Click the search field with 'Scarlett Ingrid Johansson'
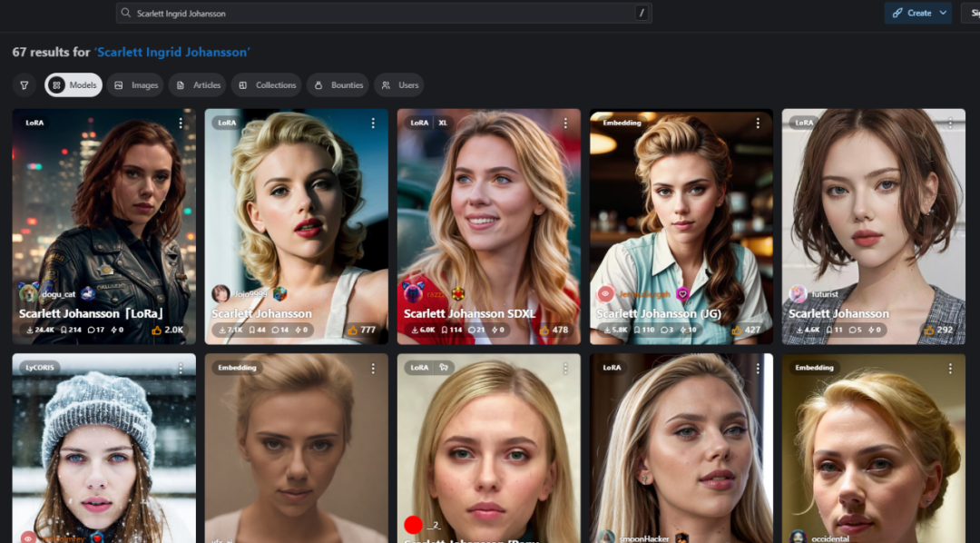 (x=384, y=13)
